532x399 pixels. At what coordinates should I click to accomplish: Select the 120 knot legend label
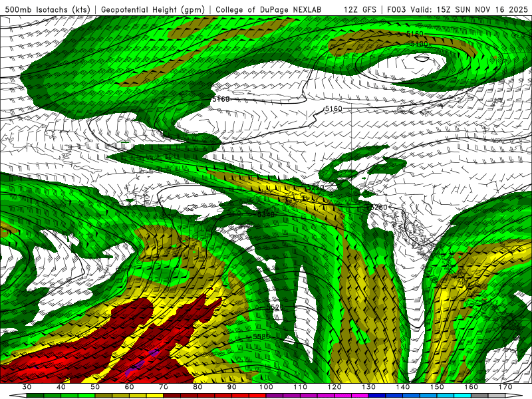tap(334, 387)
